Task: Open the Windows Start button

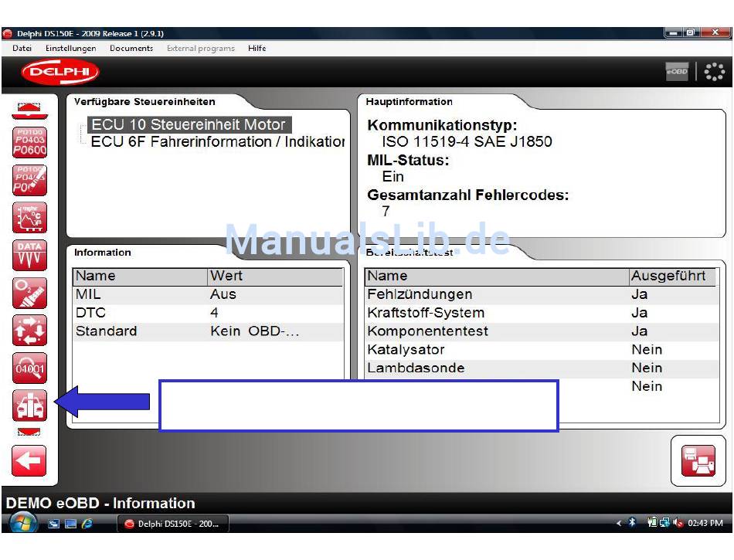Action: pyautogui.click(x=23, y=523)
